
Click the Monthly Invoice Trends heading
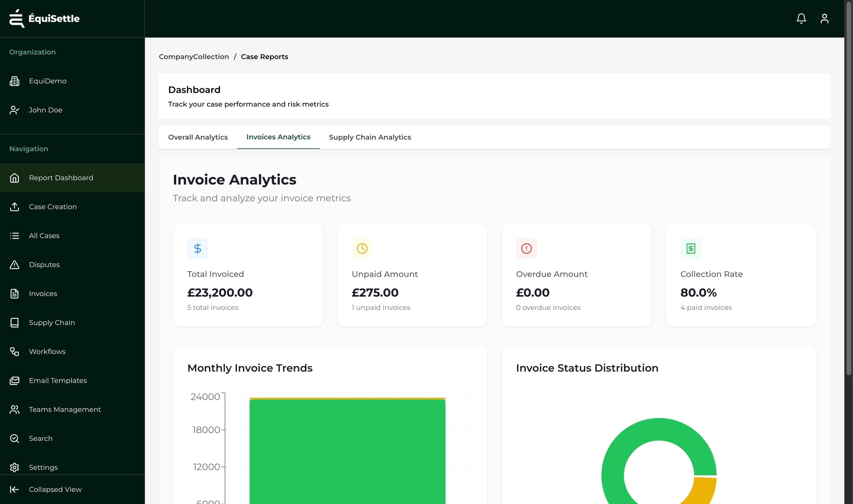pos(250,368)
